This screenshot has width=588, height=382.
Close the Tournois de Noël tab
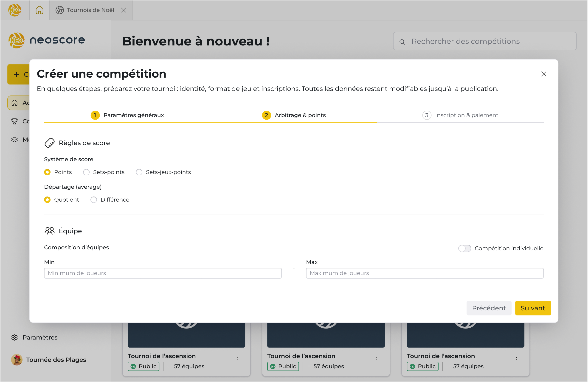[x=124, y=10]
